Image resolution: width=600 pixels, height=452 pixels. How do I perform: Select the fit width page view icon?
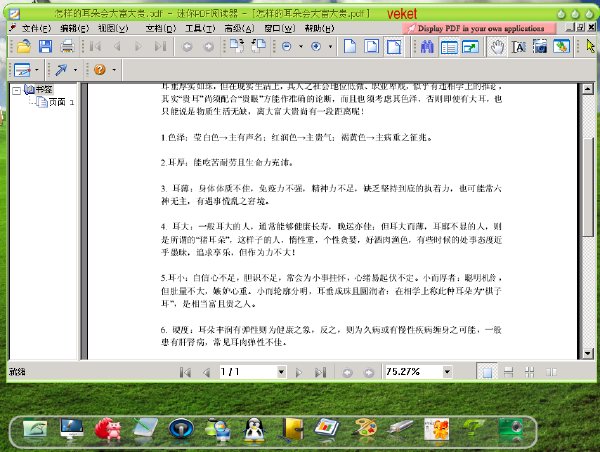pos(394,47)
